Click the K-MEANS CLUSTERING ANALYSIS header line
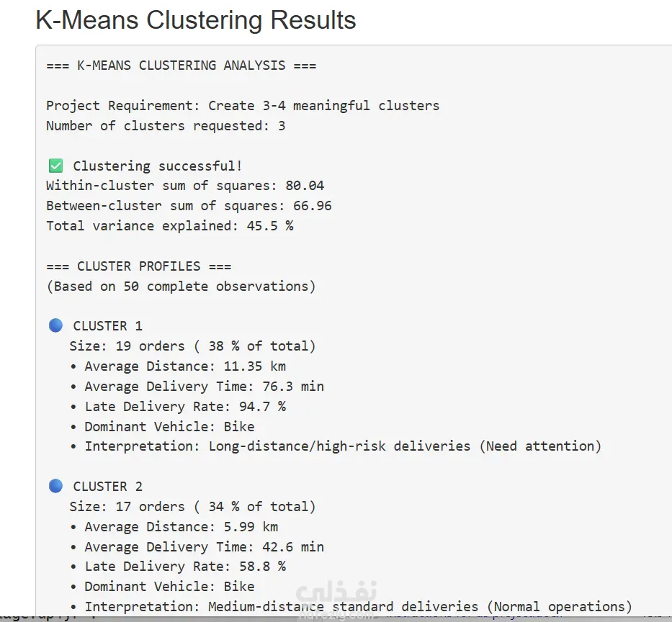 [x=181, y=66]
